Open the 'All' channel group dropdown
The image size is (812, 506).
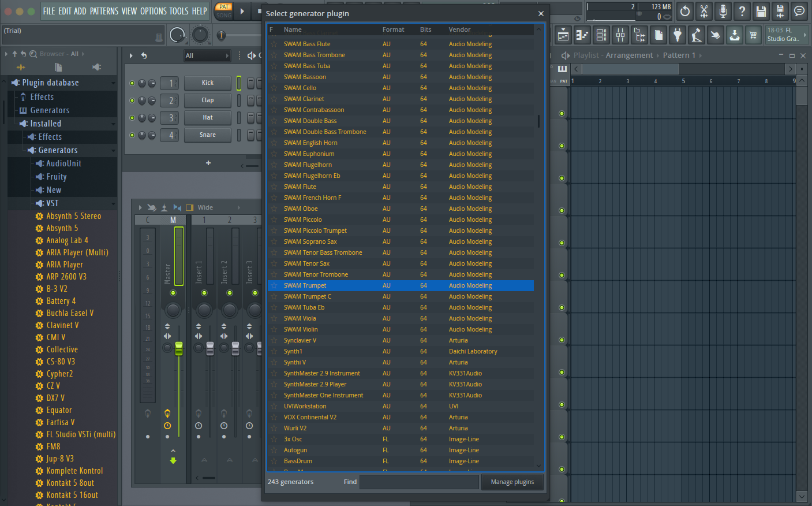(x=207, y=55)
